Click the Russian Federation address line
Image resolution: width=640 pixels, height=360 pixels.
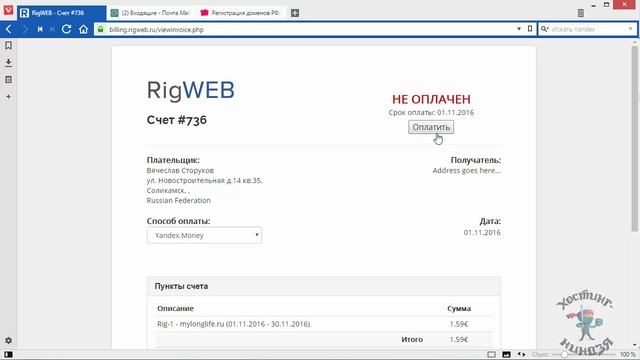click(179, 200)
